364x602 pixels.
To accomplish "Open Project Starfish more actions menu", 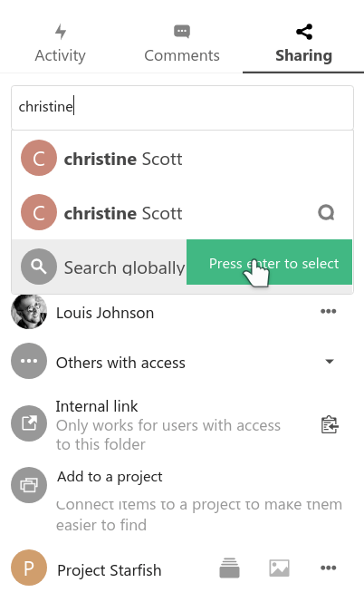I will [329, 568].
